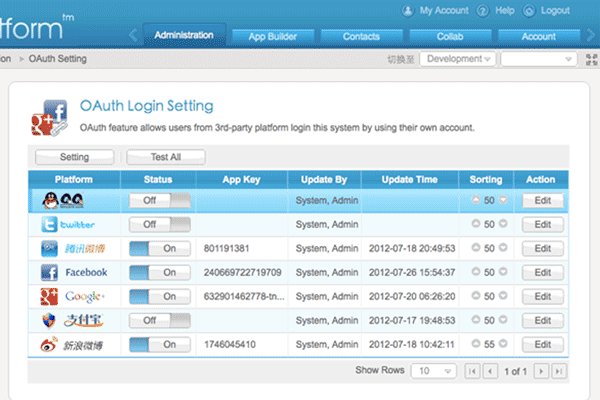The image size is (600, 400).
Task: Switch to the App Builder tab
Action: coord(273,37)
